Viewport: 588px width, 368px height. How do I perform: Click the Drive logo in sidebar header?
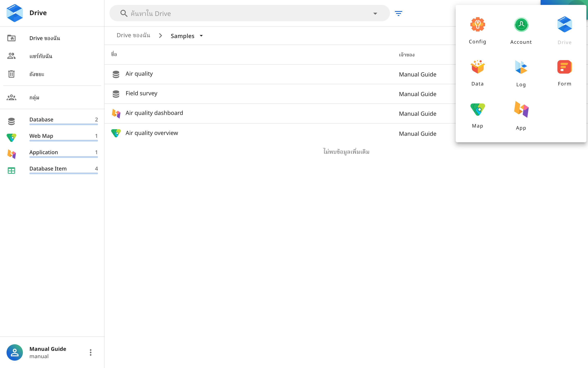[x=14, y=13]
